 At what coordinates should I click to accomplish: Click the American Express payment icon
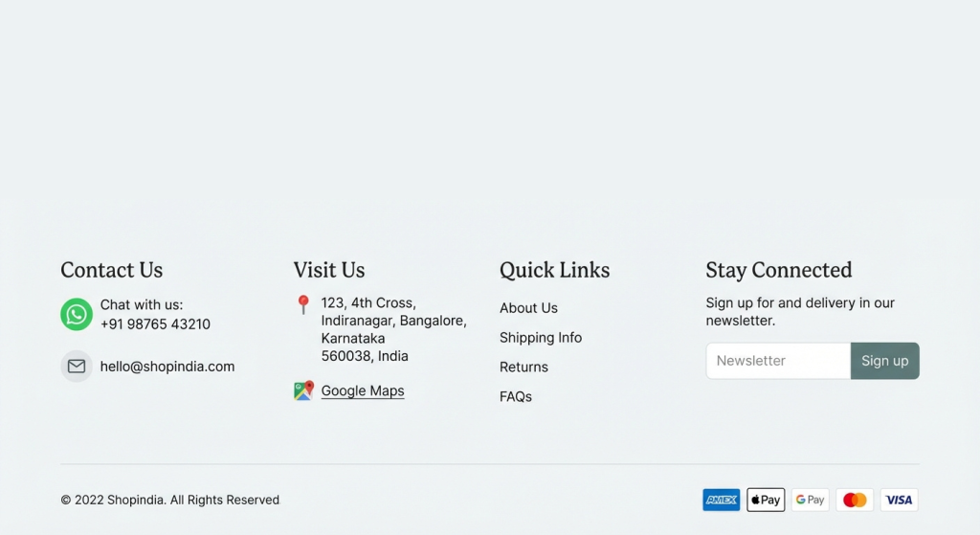(x=721, y=500)
